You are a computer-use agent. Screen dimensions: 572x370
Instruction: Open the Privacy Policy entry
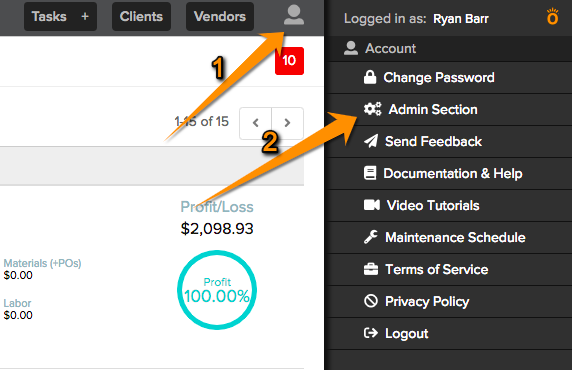point(450,301)
